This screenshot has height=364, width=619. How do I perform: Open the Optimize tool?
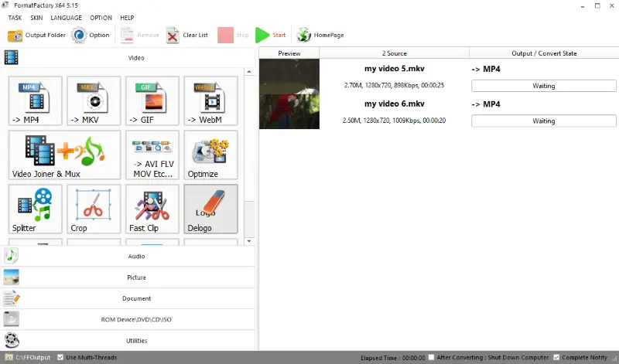[210, 155]
